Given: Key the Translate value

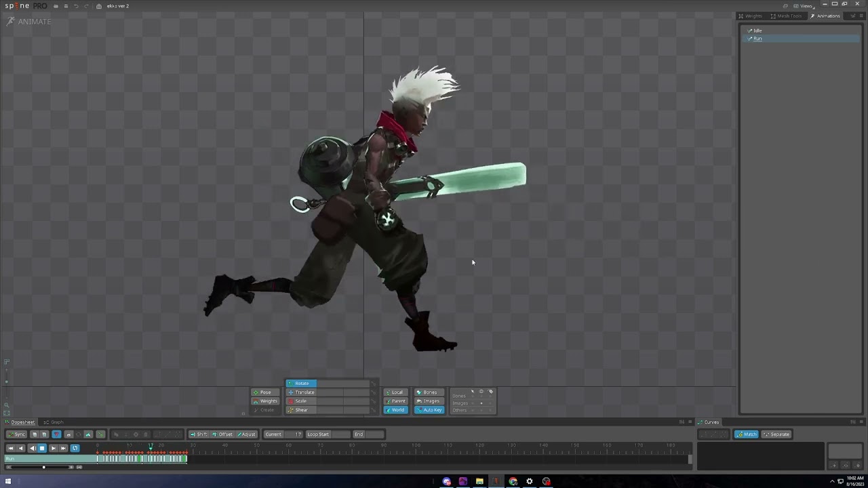Looking at the screenshot, I should [x=372, y=392].
